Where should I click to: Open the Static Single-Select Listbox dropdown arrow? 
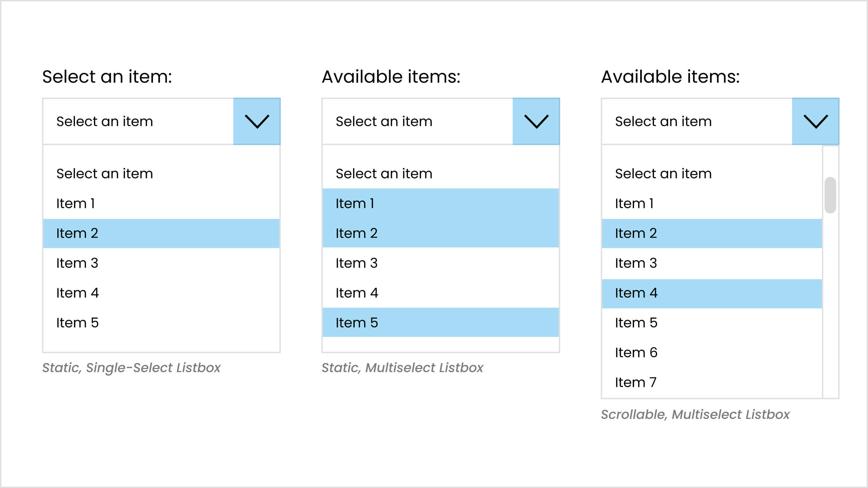click(257, 121)
